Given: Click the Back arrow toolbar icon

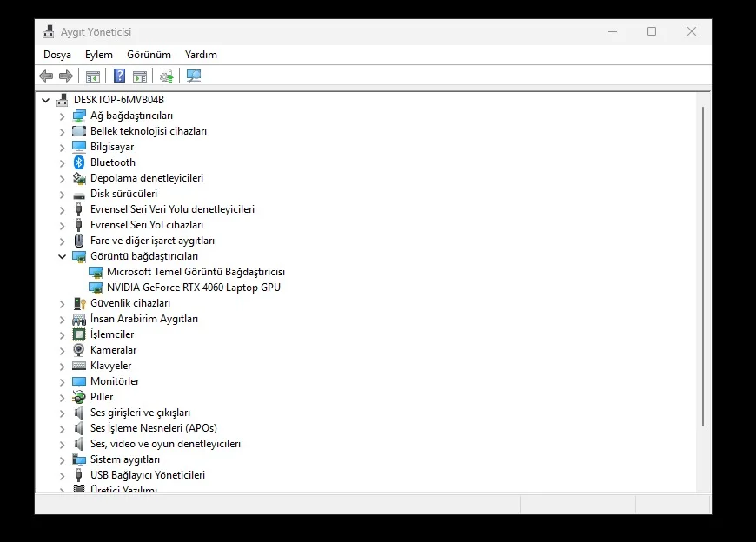Looking at the screenshot, I should tap(46, 76).
